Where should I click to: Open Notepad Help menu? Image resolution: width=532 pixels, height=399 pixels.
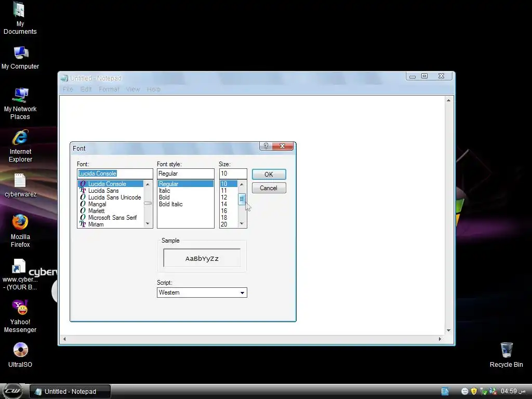tap(154, 89)
